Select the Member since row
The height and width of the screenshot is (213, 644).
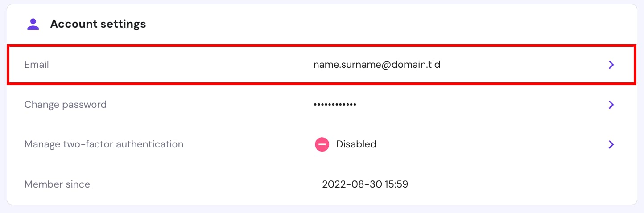tap(223, 184)
